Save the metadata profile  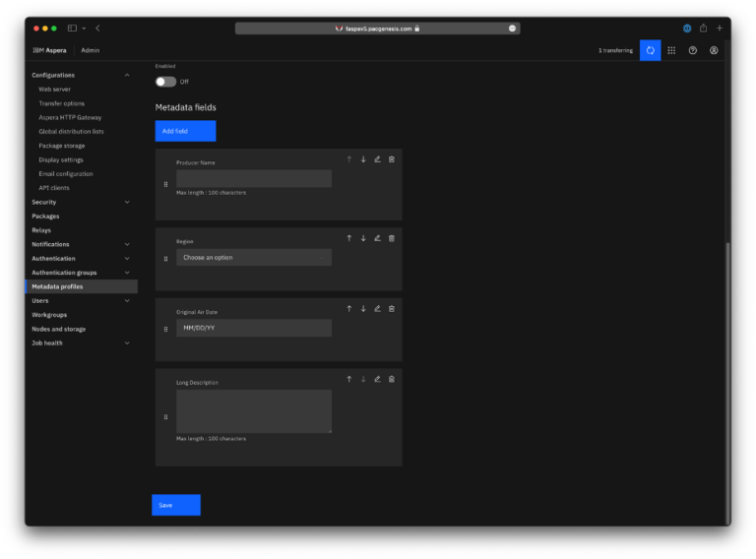(176, 505)
